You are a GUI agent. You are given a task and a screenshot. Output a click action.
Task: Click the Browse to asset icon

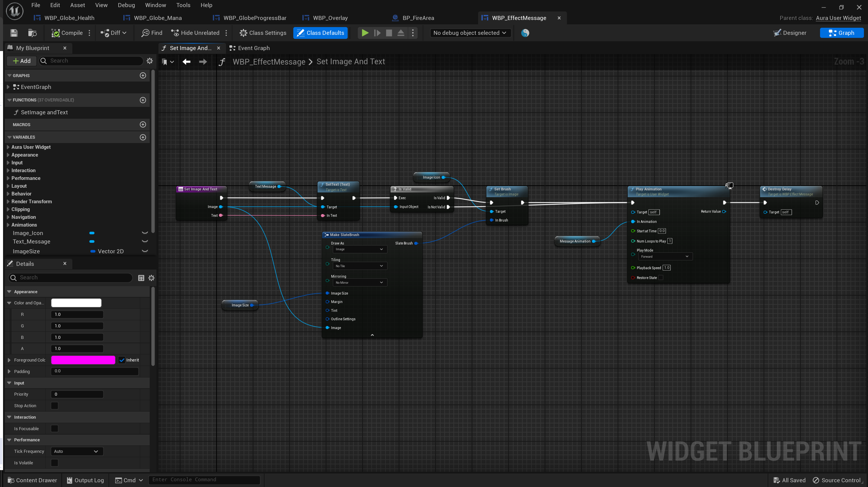[x=32, y=33]
